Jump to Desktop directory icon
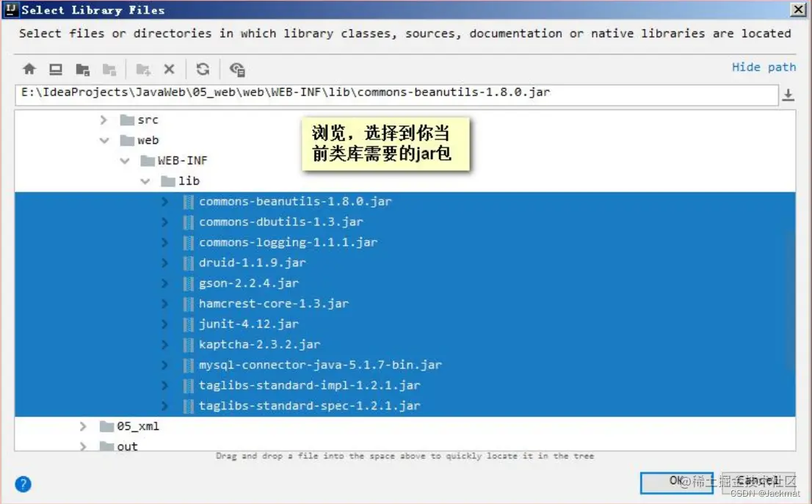This screenshot has height=504, width=812. 55,69
